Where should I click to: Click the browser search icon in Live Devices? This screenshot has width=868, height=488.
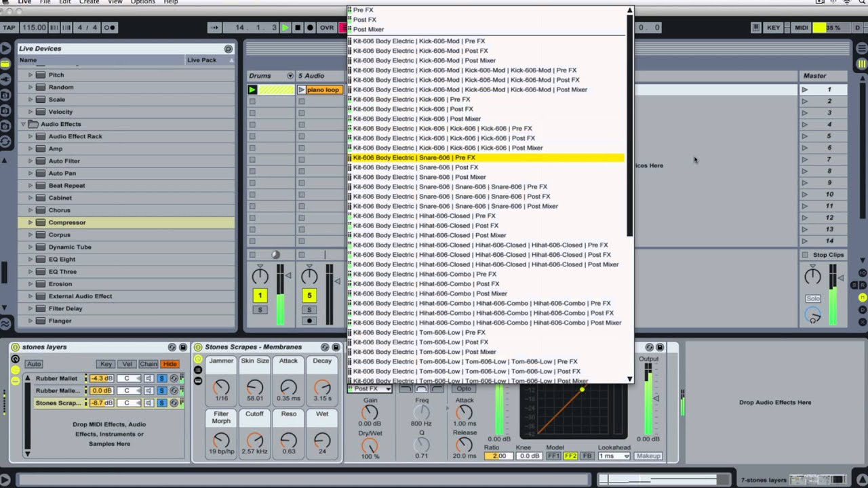pos(229,49)
